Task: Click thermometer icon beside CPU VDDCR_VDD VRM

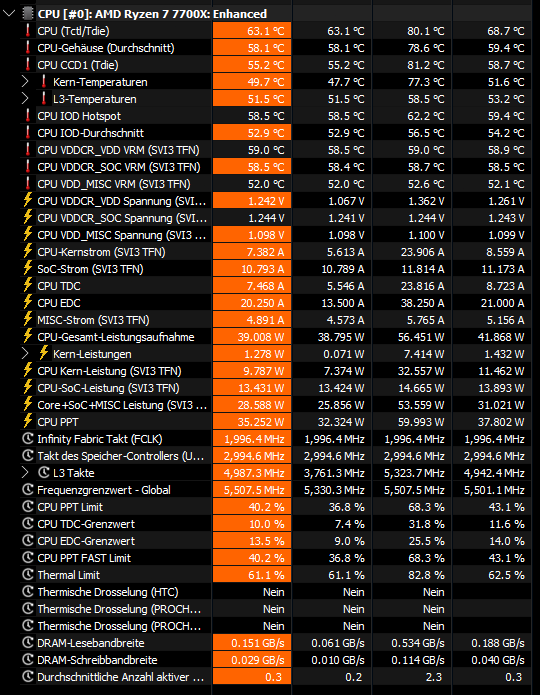Action: (27, 150)
